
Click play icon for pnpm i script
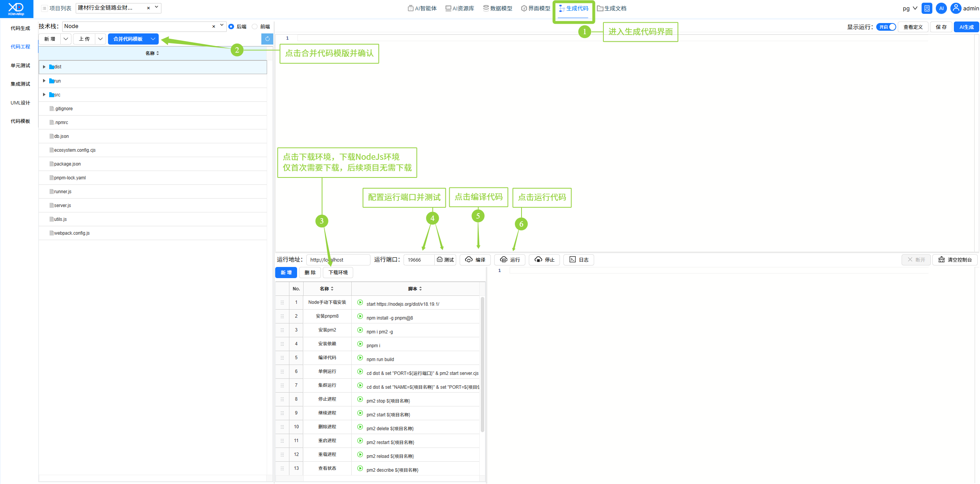360,344
